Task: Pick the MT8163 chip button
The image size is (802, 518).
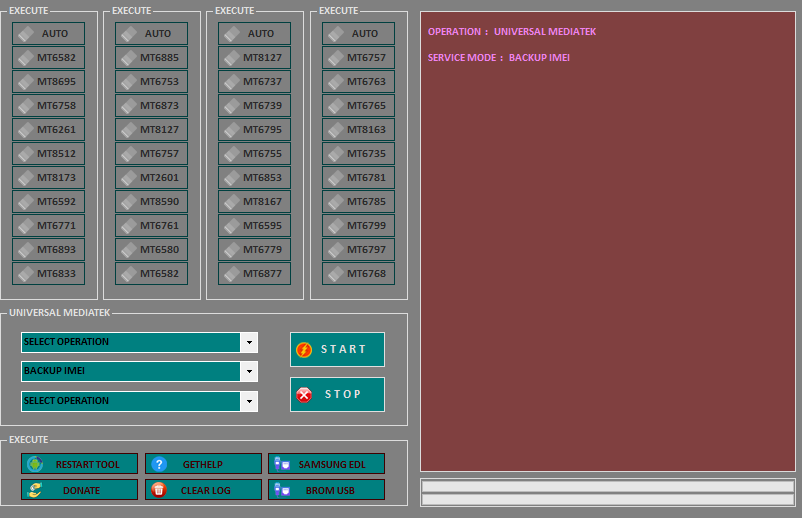Action: tap(359, 129)
